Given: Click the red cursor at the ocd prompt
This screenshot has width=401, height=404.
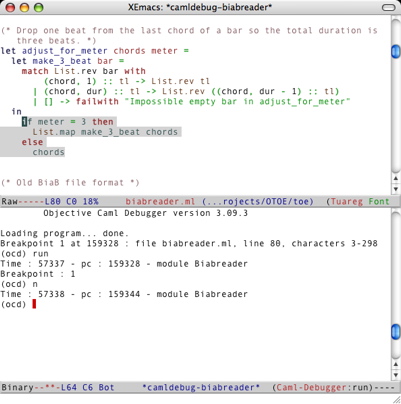Looking at the screenshot, I should 34,304.
